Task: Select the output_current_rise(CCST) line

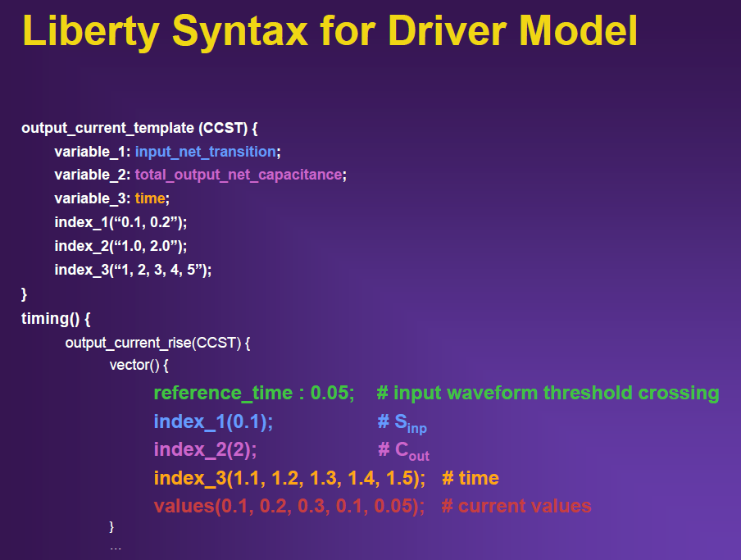Action: pos(157,342)
